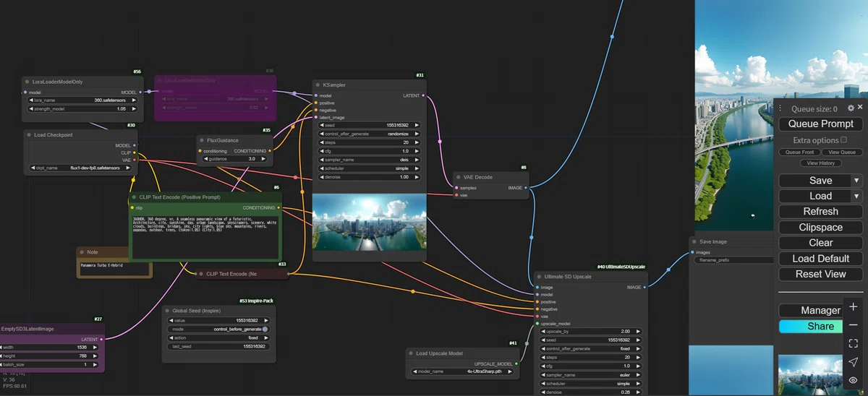The height and width of the screenshot is (396, 868).
Task: Toggle link visibility with the eye icon
Action: pos(854,380)
